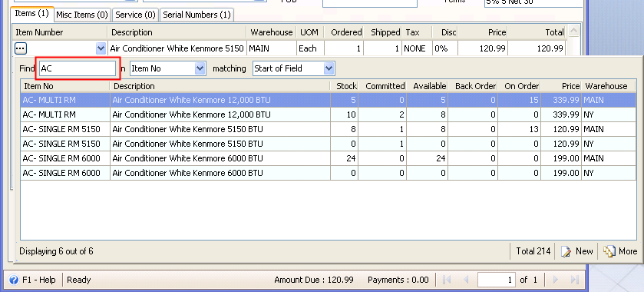Viewport: 644px width, 292px height.
Task: Click the Shipped column header
Action: pyautogui.click(x=382, y=32)
